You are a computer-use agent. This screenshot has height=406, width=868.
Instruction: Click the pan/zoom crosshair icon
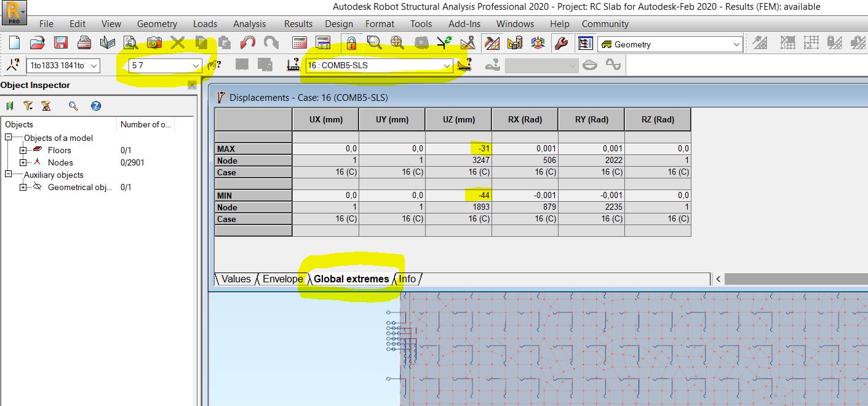click(397, 43)
